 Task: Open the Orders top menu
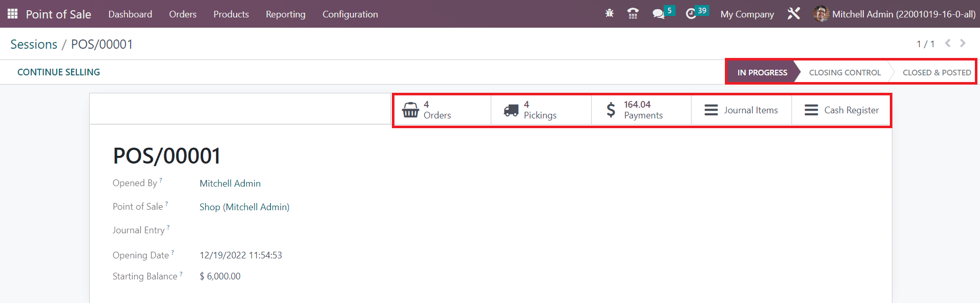(x=182, y=14)
